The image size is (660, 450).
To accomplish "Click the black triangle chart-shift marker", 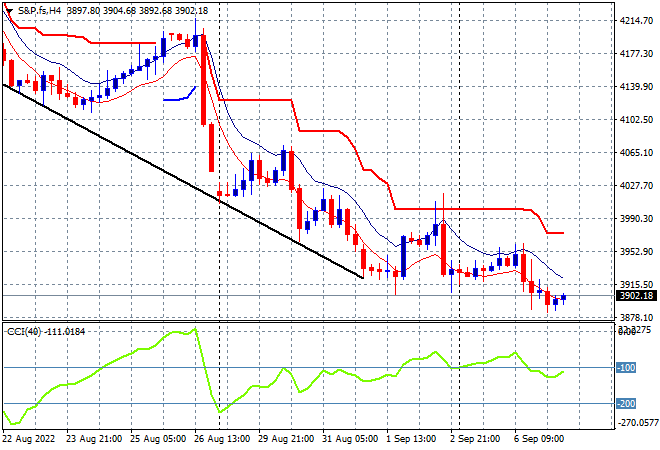I will click(9, 11).
